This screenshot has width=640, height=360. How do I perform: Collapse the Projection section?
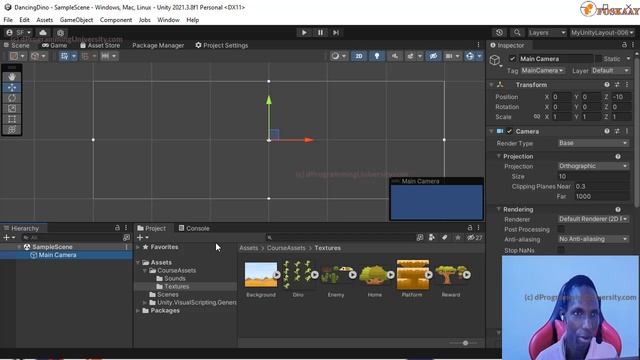click(x=498, y=156)
